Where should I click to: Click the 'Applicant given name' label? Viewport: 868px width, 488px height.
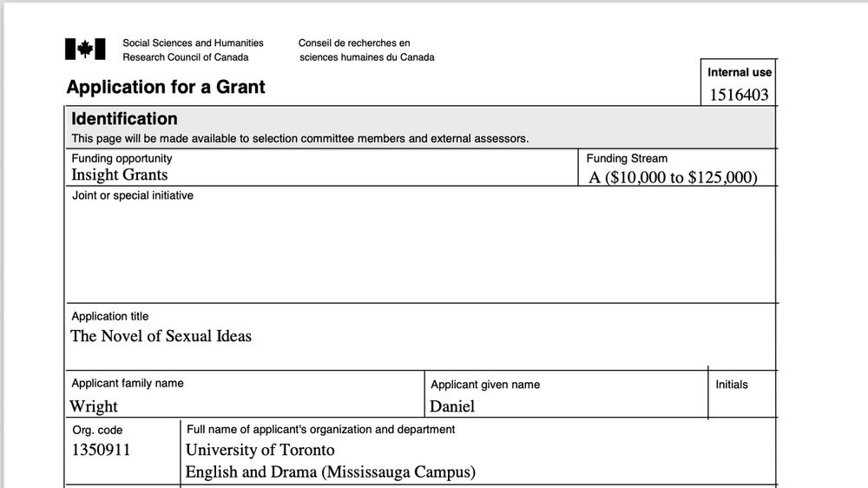pos(485,385)
